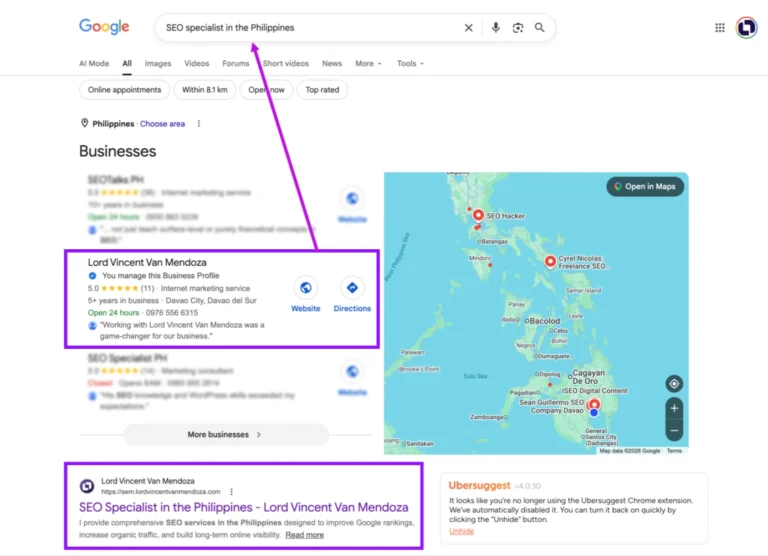Open Lord Vincent Van Mendoza business listing

pyautogui.click(x=147, y=262)
